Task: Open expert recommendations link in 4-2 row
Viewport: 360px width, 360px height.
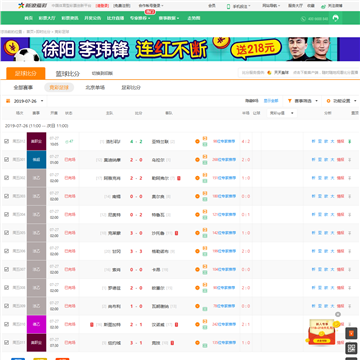Action: click(x=224, y=141)
